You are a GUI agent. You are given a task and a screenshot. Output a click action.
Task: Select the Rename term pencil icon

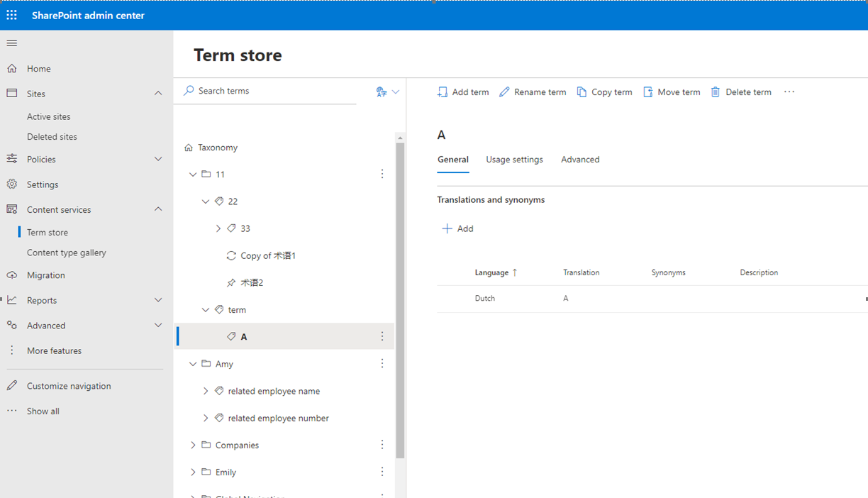[x=504, y=92]
